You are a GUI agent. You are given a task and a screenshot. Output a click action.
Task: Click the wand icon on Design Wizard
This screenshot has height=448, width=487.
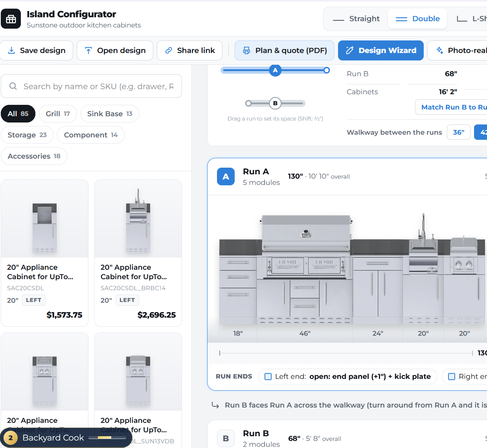349,50
